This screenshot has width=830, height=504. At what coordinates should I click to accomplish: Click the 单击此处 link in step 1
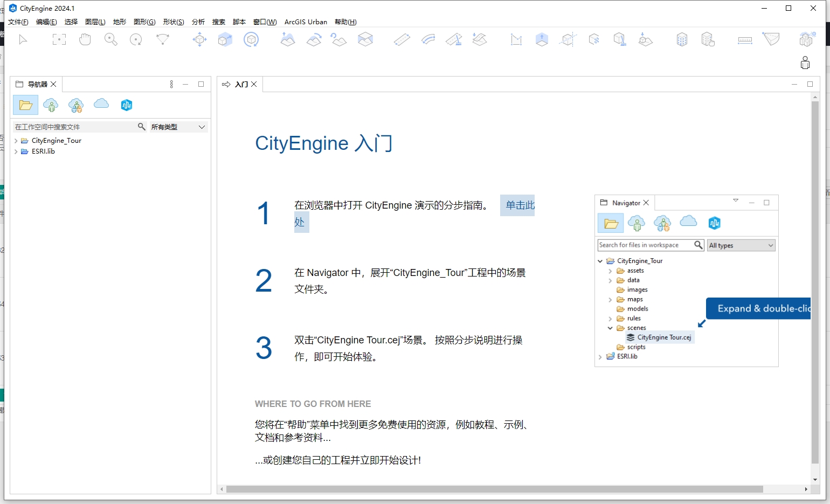pyautogui.click(x=517, y=205)
